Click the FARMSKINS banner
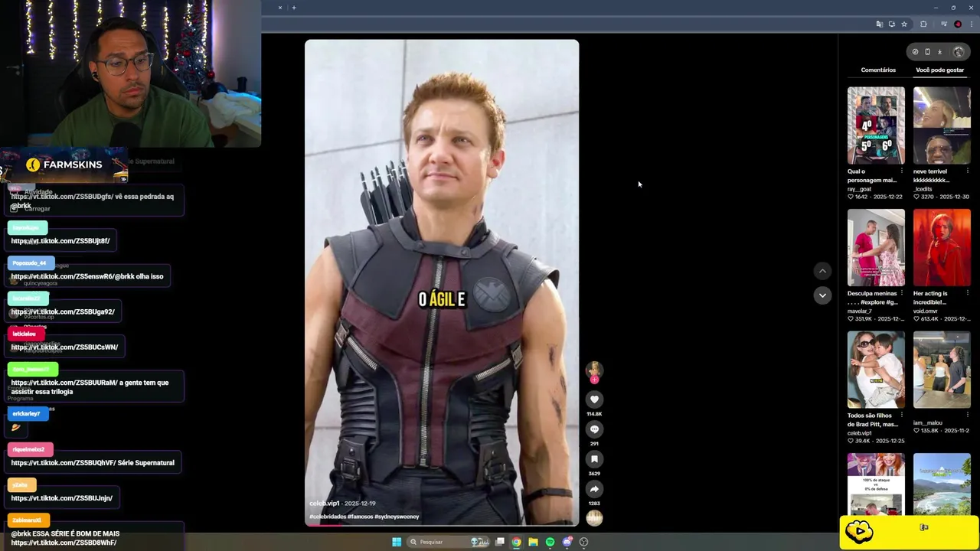 pyautogui.click(x=64, y=165)
